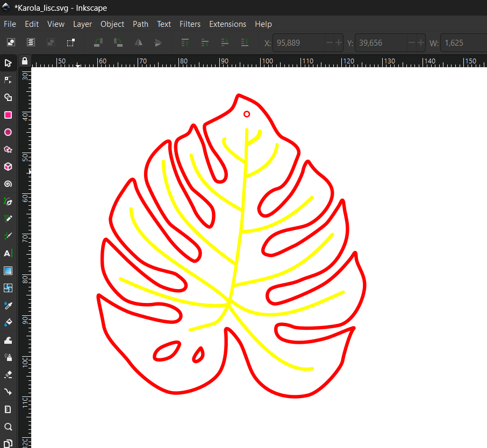The image size is (487, 448).
Task: Select the Connector tool
Action: [8, 392]
